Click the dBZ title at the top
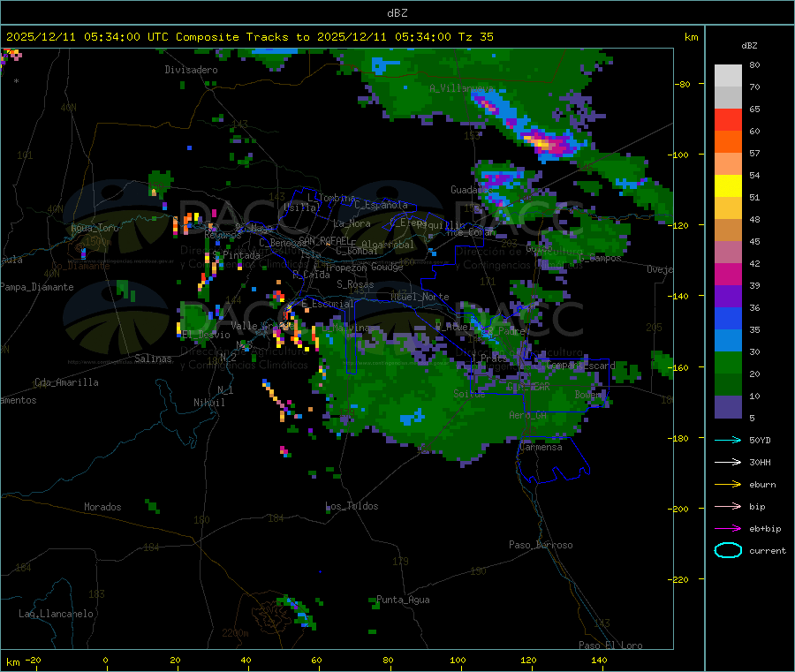 point(397,13)
